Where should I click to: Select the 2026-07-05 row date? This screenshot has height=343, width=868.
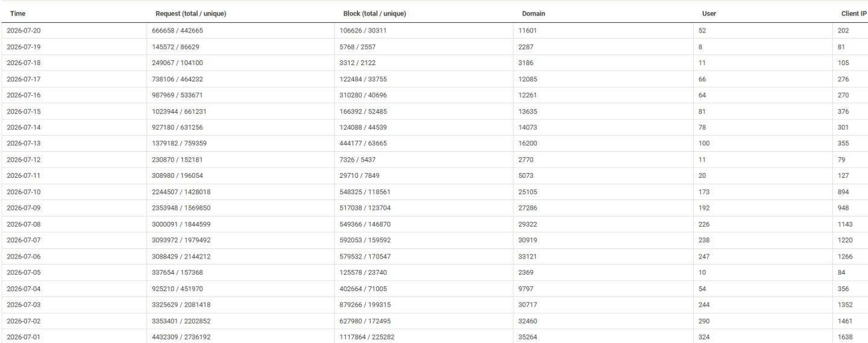click(x=24, y=272)
